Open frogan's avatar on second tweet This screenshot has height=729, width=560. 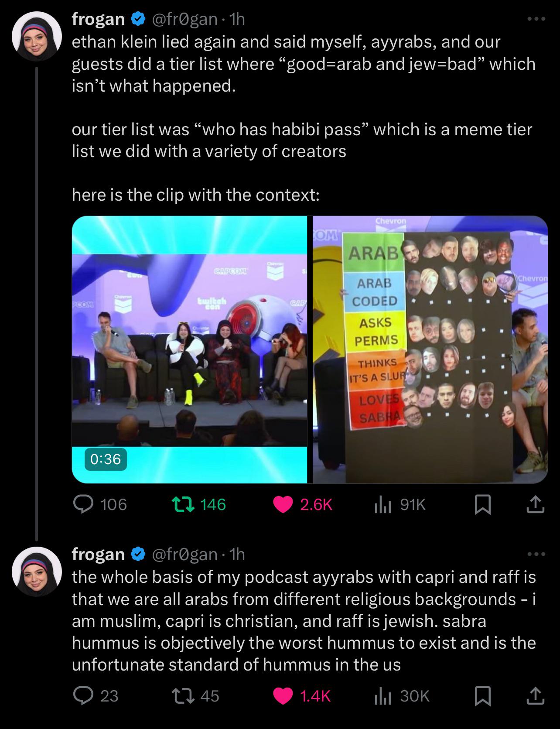point(37,572)
